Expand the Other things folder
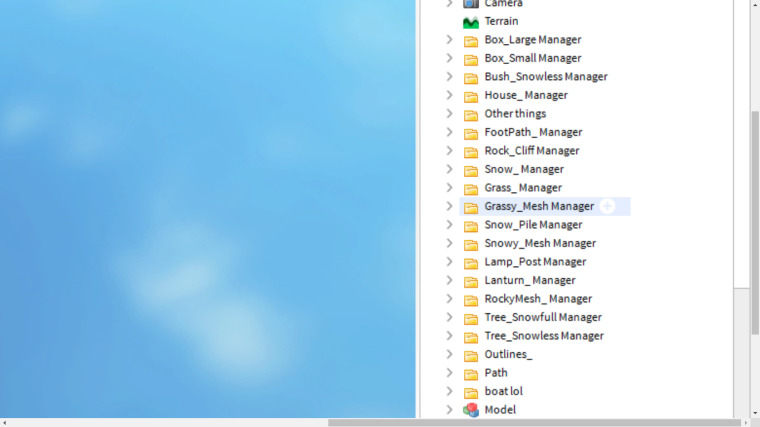Screen dimensions: 760x427 [449, 113]
